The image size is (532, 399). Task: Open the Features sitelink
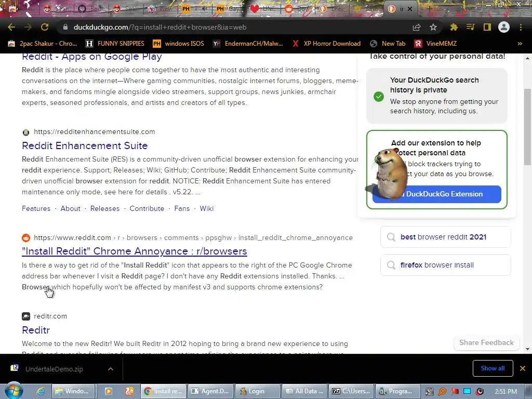point(36,208)
